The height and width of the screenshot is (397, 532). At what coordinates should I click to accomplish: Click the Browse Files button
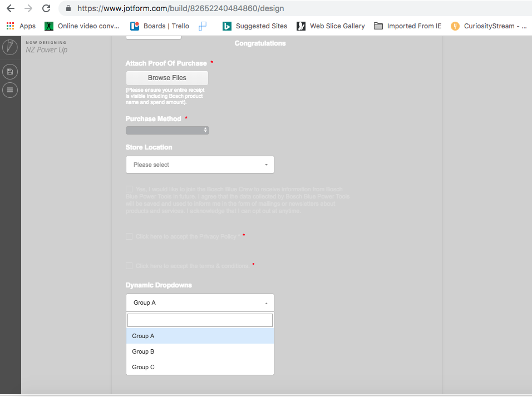tap(166, 78)
